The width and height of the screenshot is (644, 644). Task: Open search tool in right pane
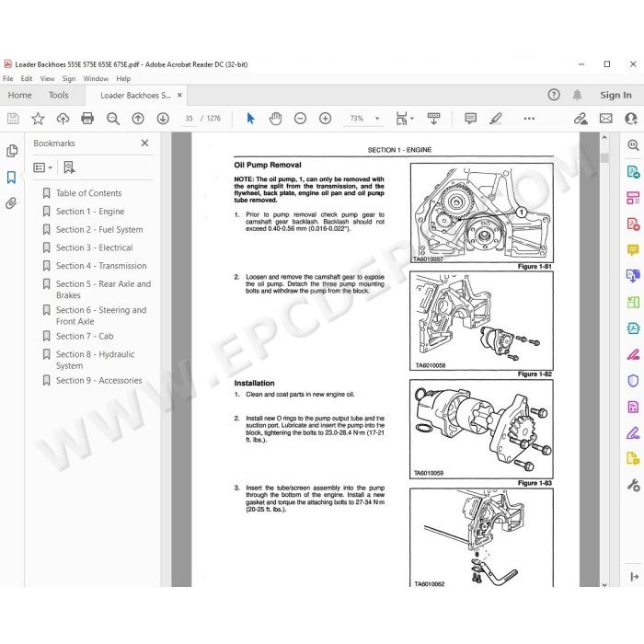tap(633, 145)
